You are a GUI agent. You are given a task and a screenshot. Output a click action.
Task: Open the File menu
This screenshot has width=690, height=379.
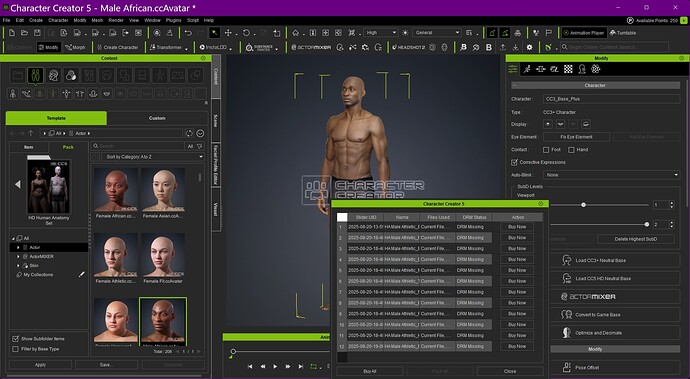[7, 20]
